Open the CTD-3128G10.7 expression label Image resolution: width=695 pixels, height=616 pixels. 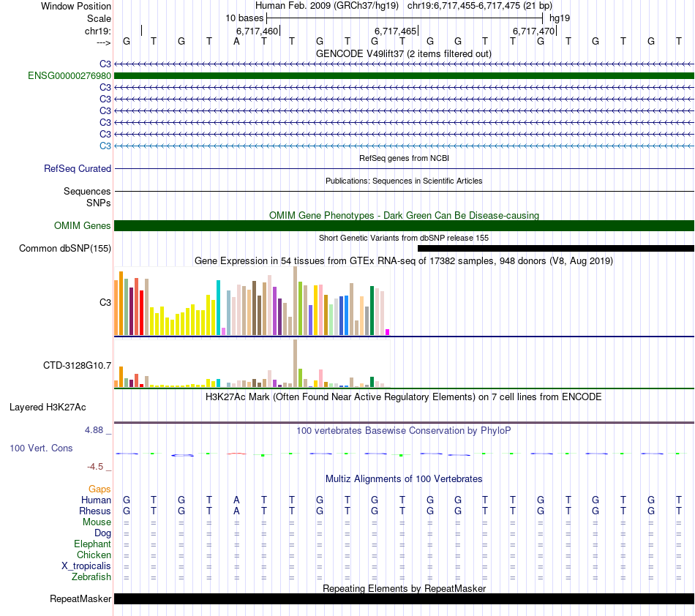[78, 365]
